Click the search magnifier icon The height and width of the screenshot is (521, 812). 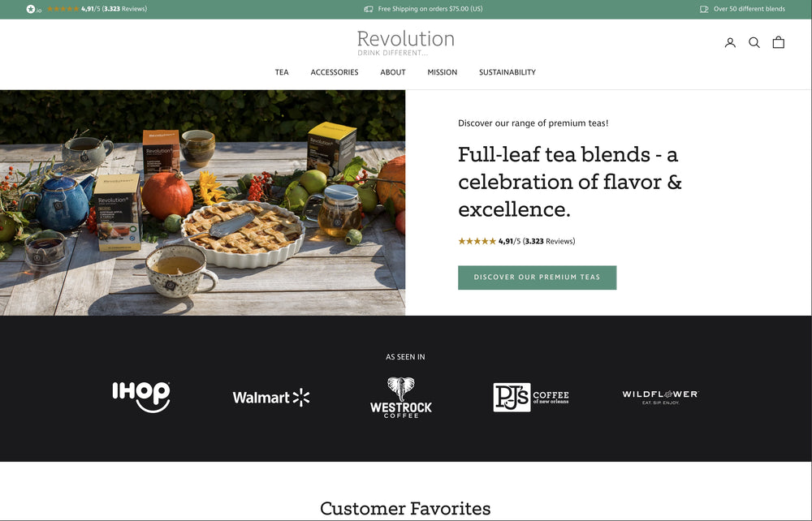[x=754, y=42]
